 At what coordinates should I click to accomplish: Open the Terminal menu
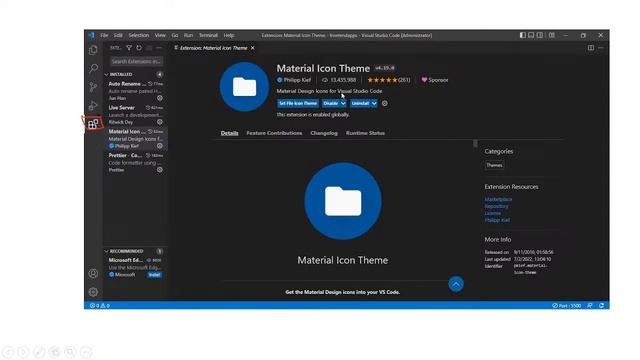pos(208,35)
